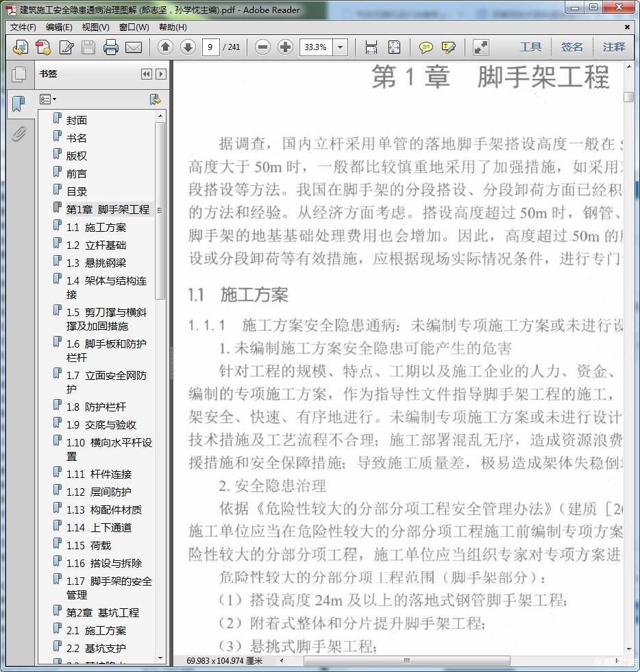Click the email envelope icon

click(134, 47)
